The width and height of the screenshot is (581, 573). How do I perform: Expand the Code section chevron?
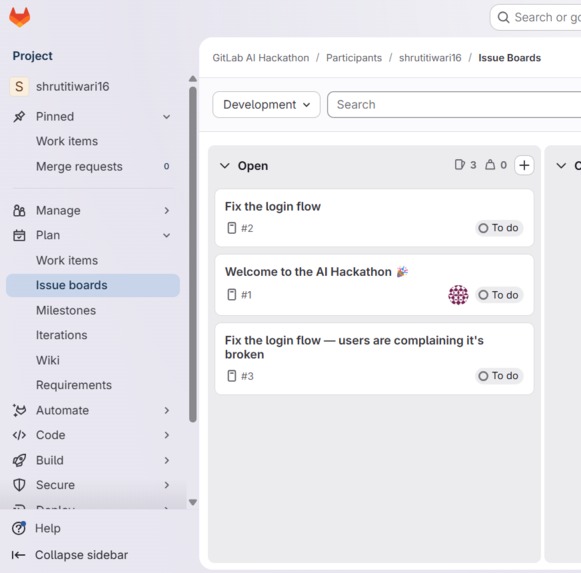tap(167, 435)
